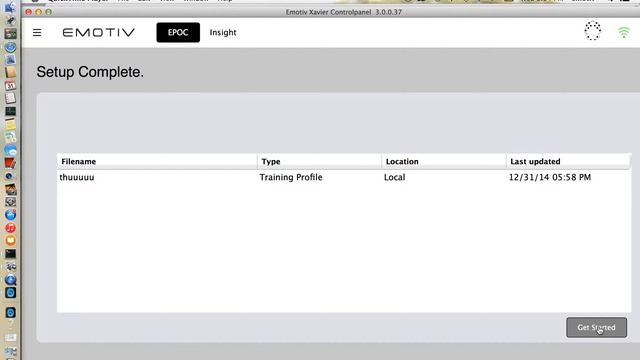This screenshot has width=640, height=360.
Task: Open Reminders icon in the dock
Action: click(11, 98)
